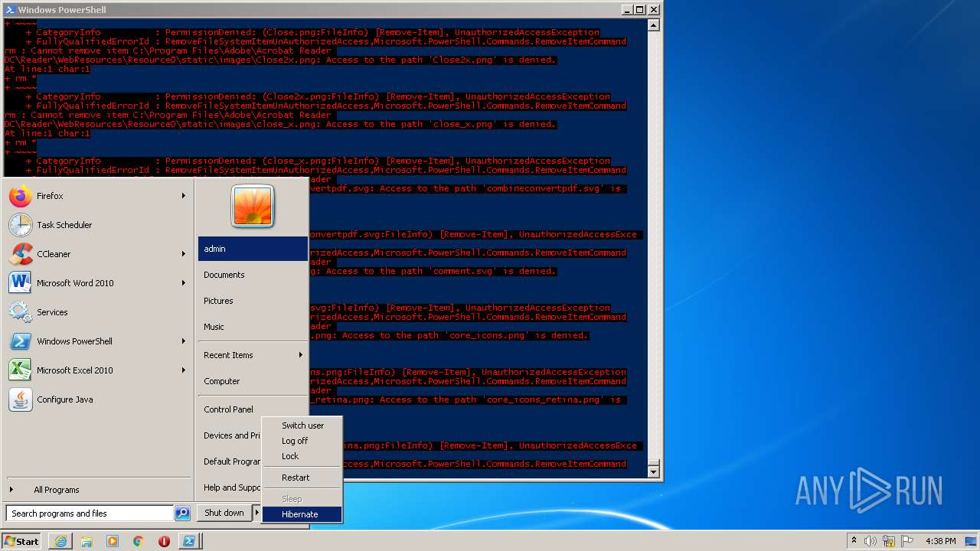Open Windows Media Player taskbar icon

pyautogui.click(x=113, y=541)
